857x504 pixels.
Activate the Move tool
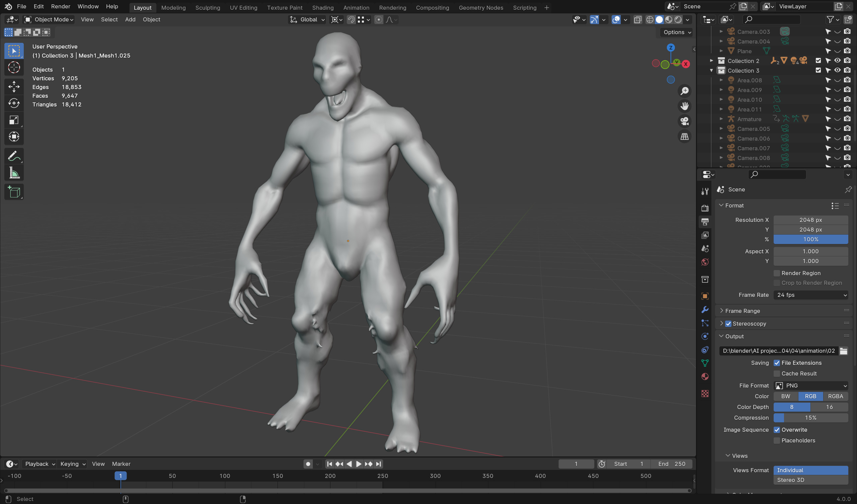pos(14,86)
